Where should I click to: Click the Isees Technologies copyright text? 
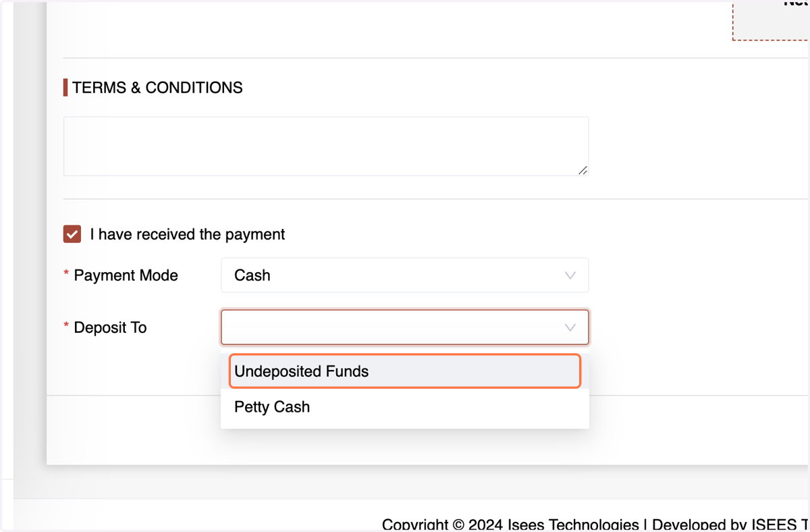click(510, 525)
